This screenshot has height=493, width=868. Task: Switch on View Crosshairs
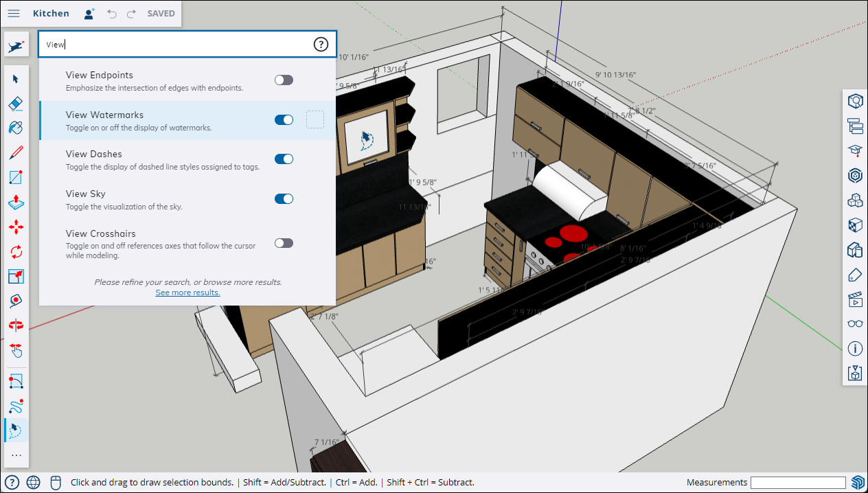pos(284,243)
